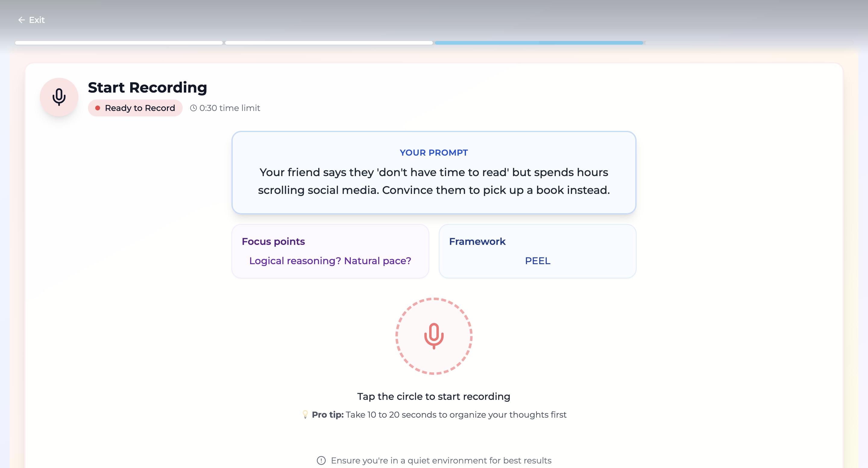868x468 pixels.
Task: Open the YOUR PROMPT panel
Action: click(x=434, y=172)
